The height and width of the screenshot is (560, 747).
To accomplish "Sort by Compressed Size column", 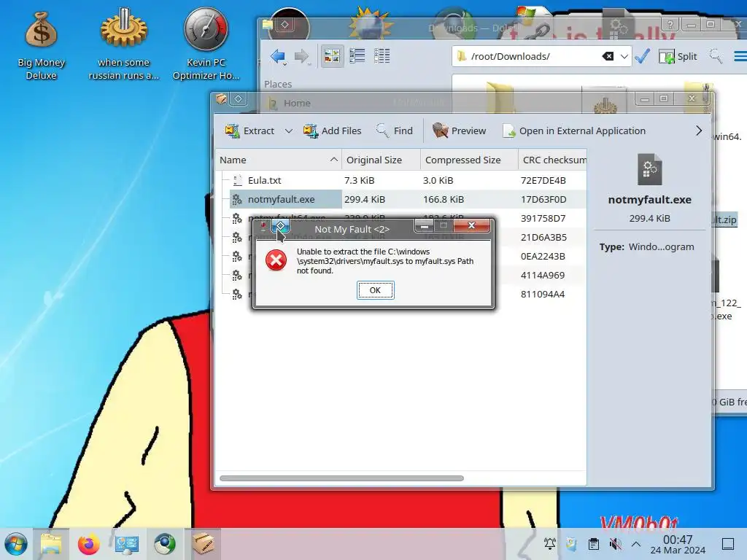I will [x=469, y=160].
